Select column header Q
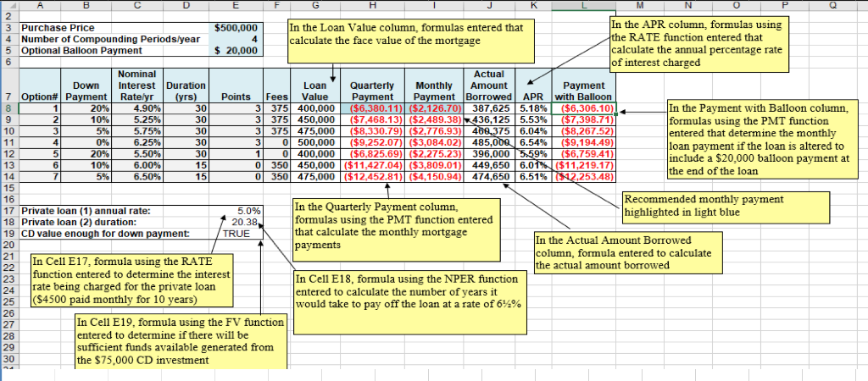The image size is (868, 381). point(833,5)
